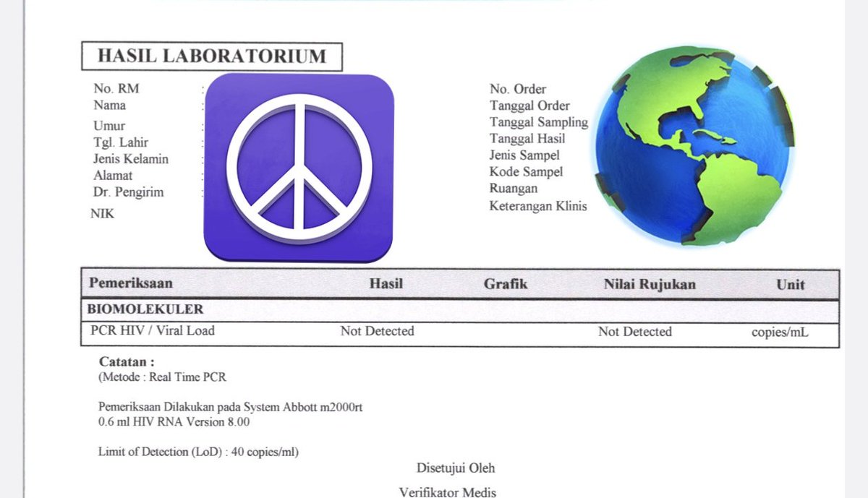
Task: Click the Unit column header
Action: pos(791,284)
